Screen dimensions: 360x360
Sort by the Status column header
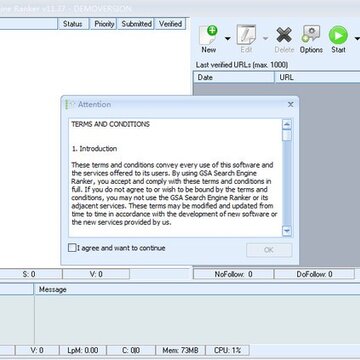pos(73,24)
